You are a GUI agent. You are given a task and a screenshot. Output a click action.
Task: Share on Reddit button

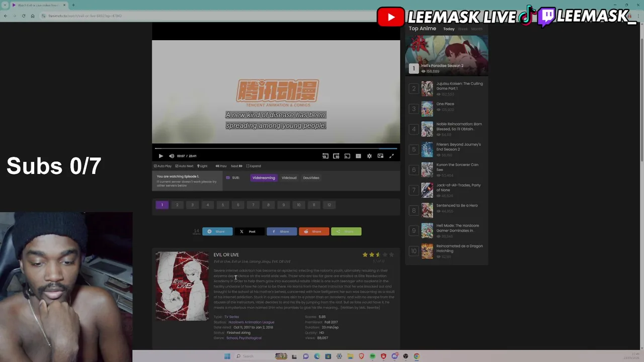tap(314, 232)
